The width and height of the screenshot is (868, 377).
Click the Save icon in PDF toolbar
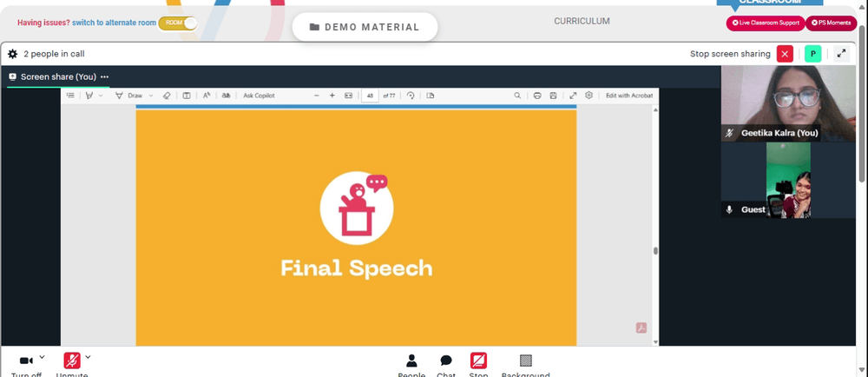point(553,96)
